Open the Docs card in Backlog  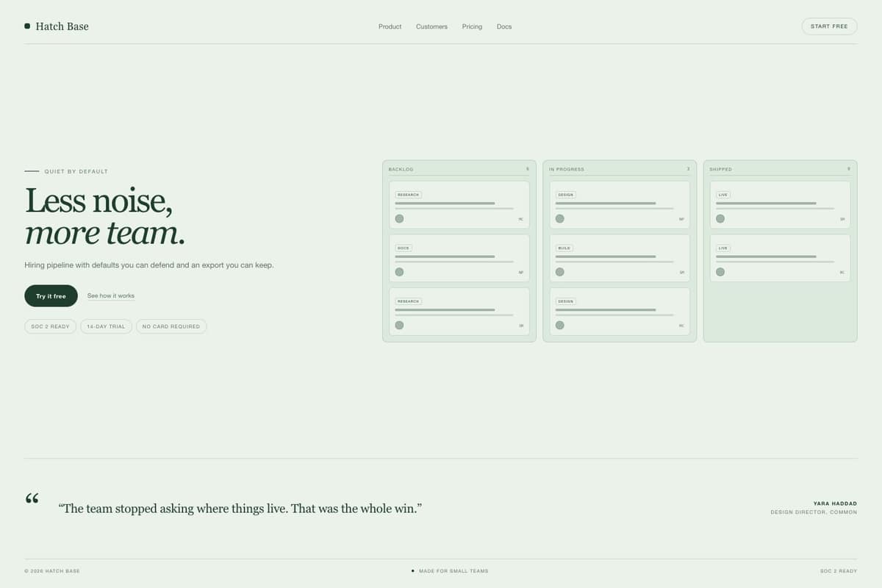(x=459, y=258)
